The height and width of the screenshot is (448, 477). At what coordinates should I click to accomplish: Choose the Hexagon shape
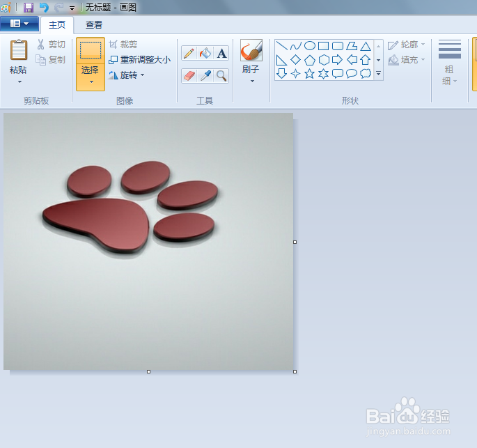click(324, 60)
